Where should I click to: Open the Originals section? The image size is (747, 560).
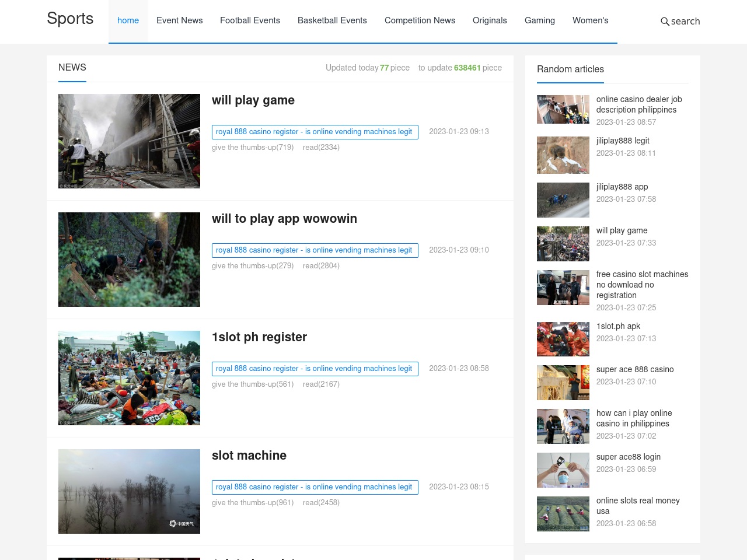tap(490, 20)
